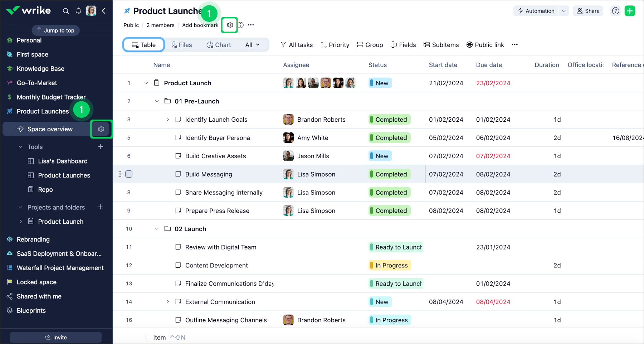
Task: Tick the checkbox on Build Messaging row
Action: click(x=129, y=174)
